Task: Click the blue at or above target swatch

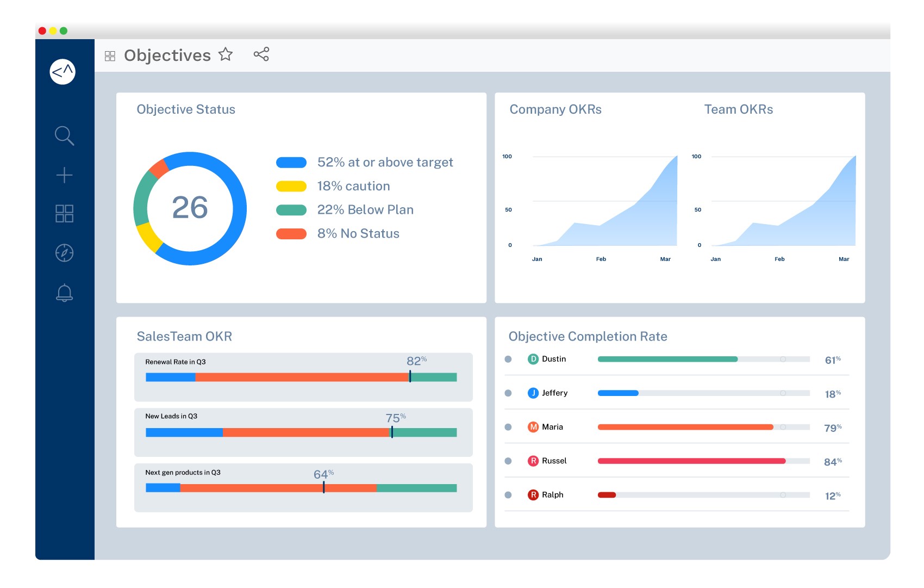Action: (291, 162)
